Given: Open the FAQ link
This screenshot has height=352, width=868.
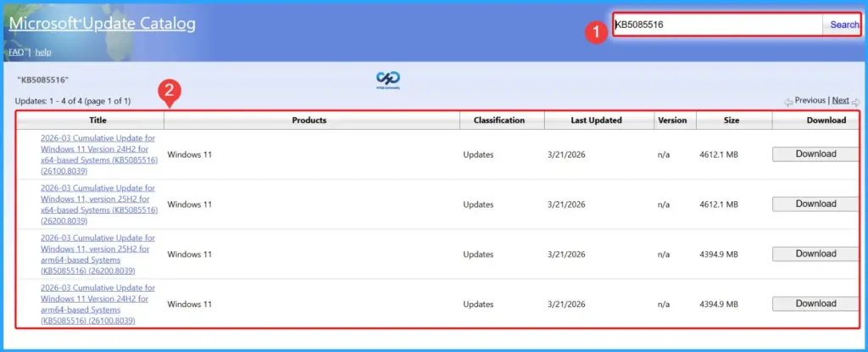Looking at the screenshot, I should click(15, 52).
